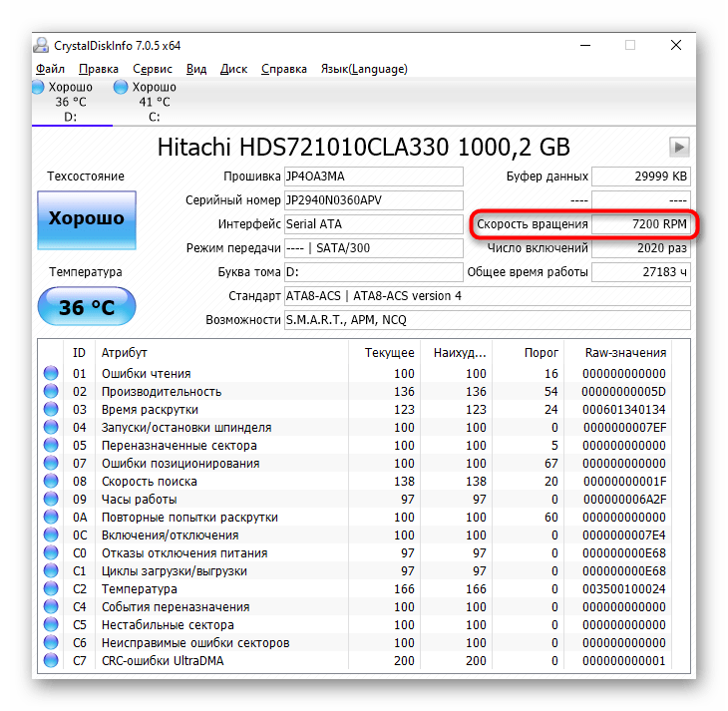Click the total hours value 27183 ч
The width and height of the screenshot is (728, 711).
tap(641, 272)
